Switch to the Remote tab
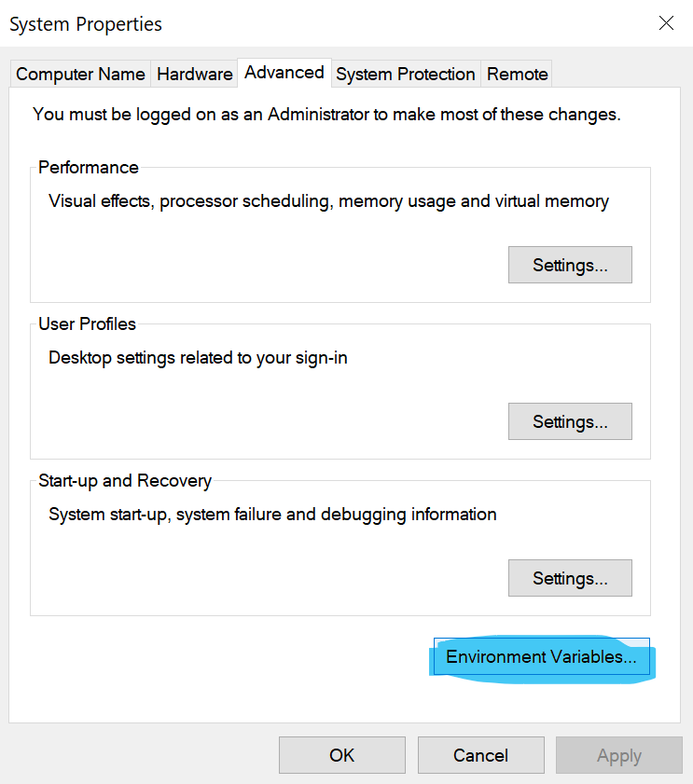 (517, 74)
